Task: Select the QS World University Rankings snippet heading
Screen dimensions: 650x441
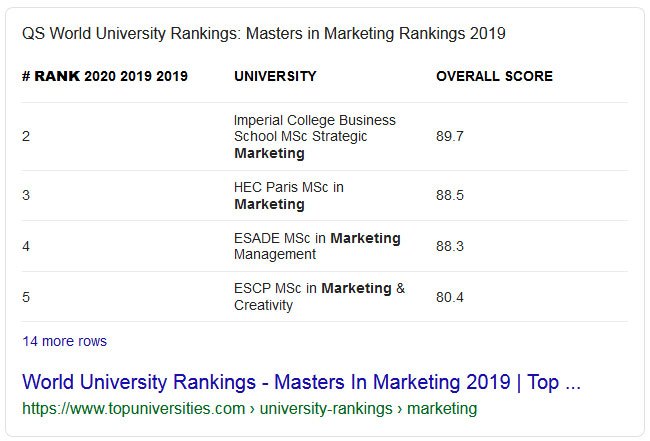Action: (263, 34)
